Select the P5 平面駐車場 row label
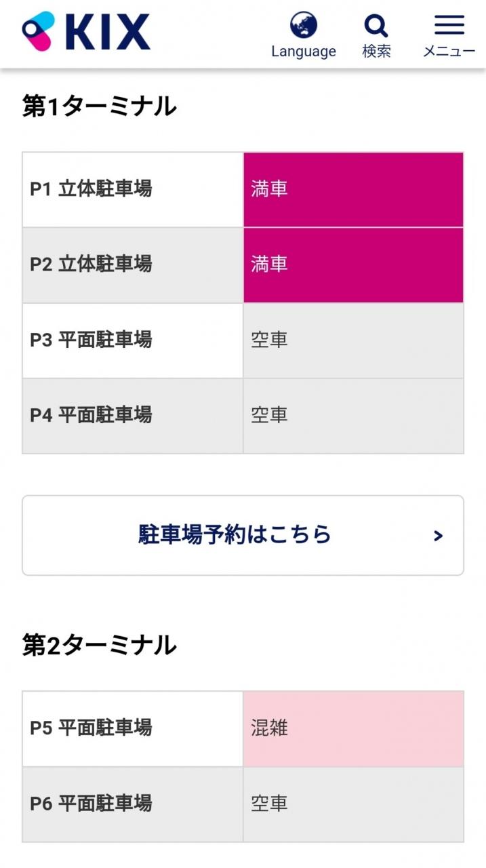 pyautogui.click(x=91, y=728)
